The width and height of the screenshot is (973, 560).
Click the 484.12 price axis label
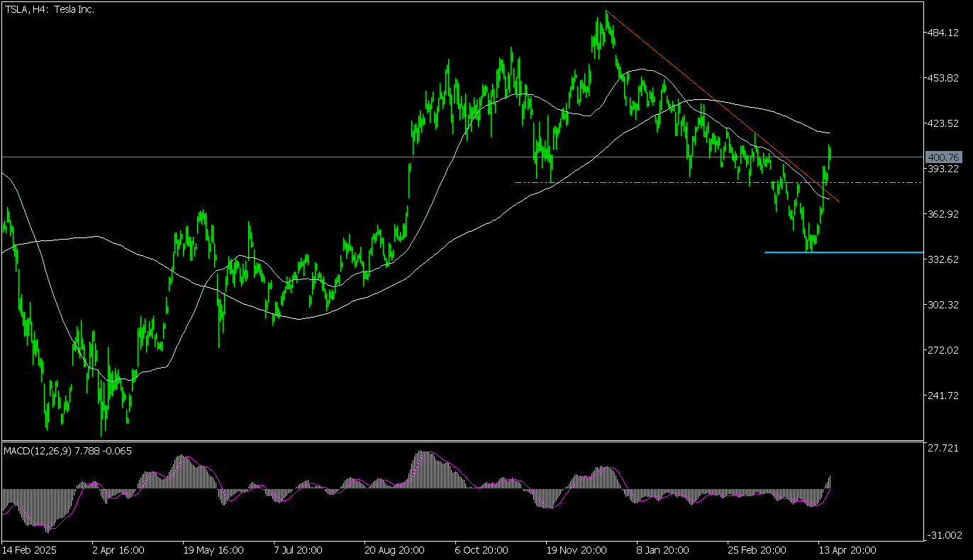tap(943, 33)
